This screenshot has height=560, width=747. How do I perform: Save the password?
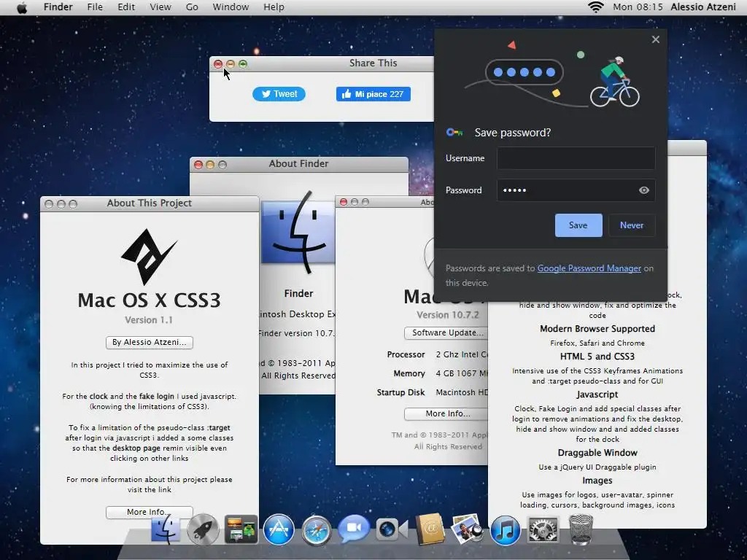[x=578, y=225]
